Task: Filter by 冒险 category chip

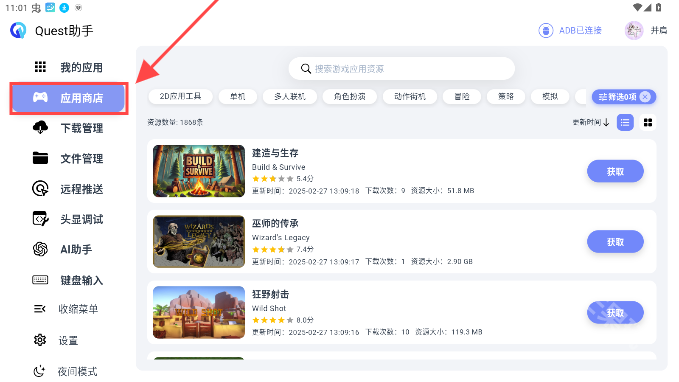Action: point(462,97)
